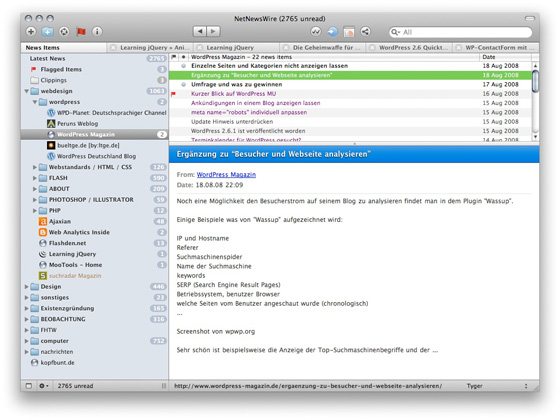Close the WordPress 2.6 Quickt... tab

click(x=372, y=48)
